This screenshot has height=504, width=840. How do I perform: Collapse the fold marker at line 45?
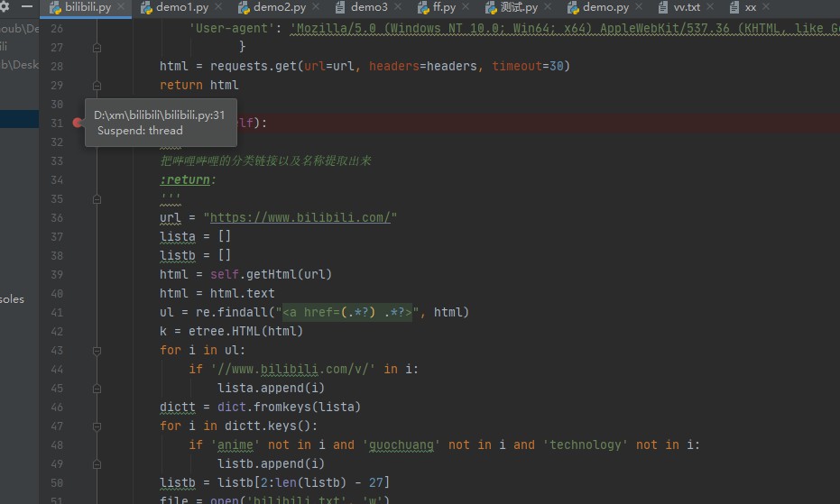click(x=97, y=389)
